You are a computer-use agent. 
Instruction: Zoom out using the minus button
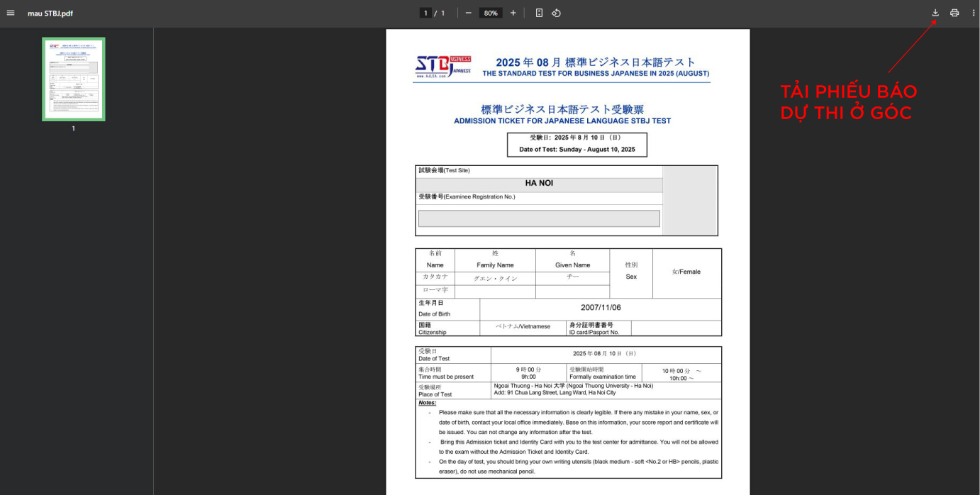[x=468, y=13]
